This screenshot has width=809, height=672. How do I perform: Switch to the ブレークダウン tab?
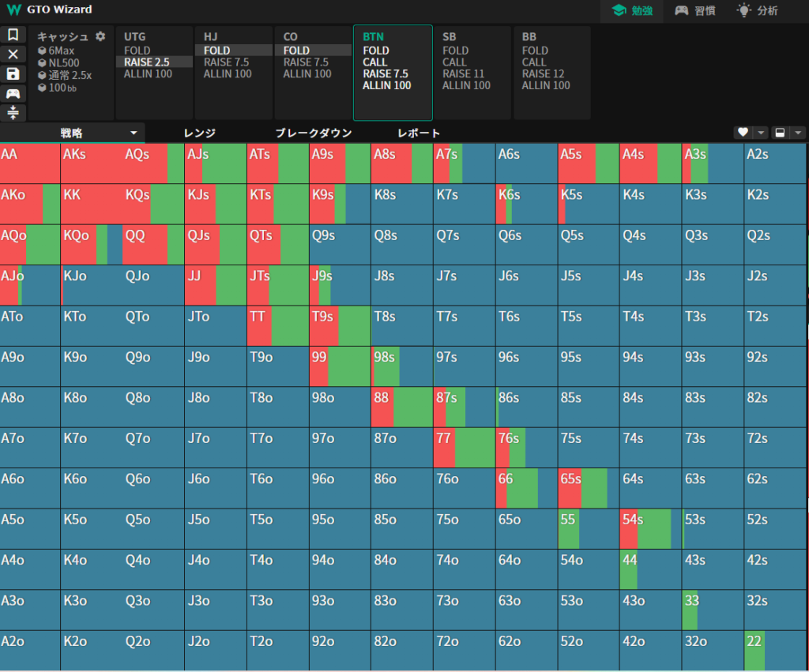313,133
